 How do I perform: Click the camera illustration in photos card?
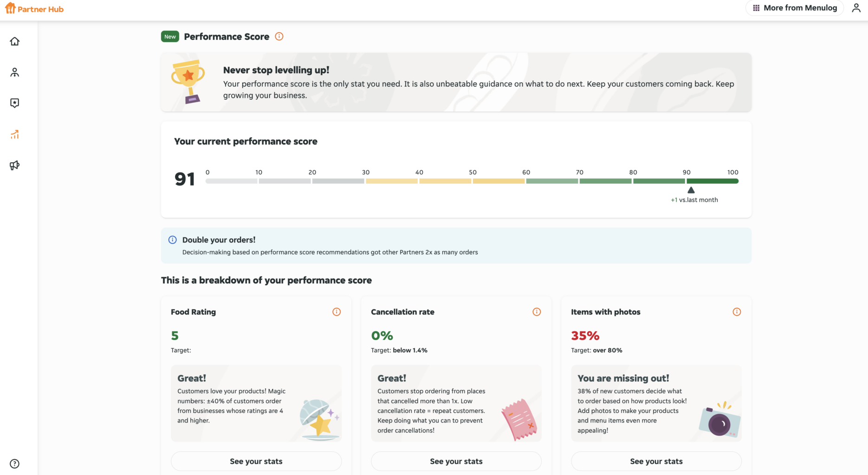pyautogui.click(x=719, y=419)
